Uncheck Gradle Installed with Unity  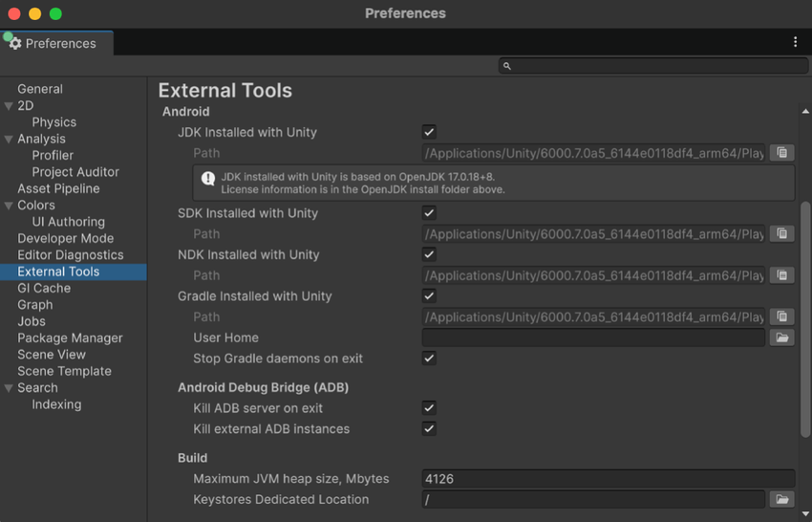tap(429, 295)
